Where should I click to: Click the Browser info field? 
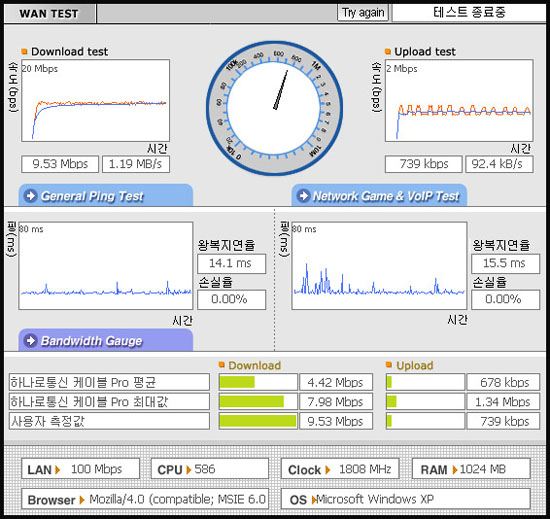[x=145, y=499]
